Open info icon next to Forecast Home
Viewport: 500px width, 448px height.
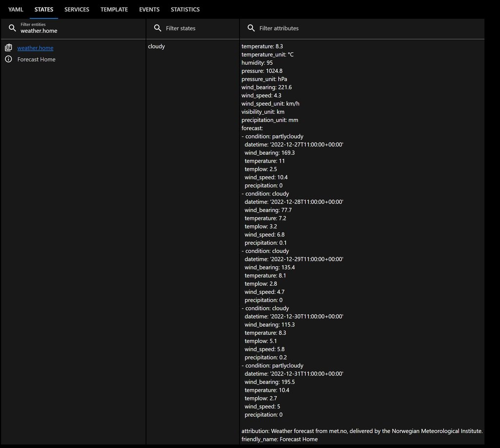[x=9, y=59]
